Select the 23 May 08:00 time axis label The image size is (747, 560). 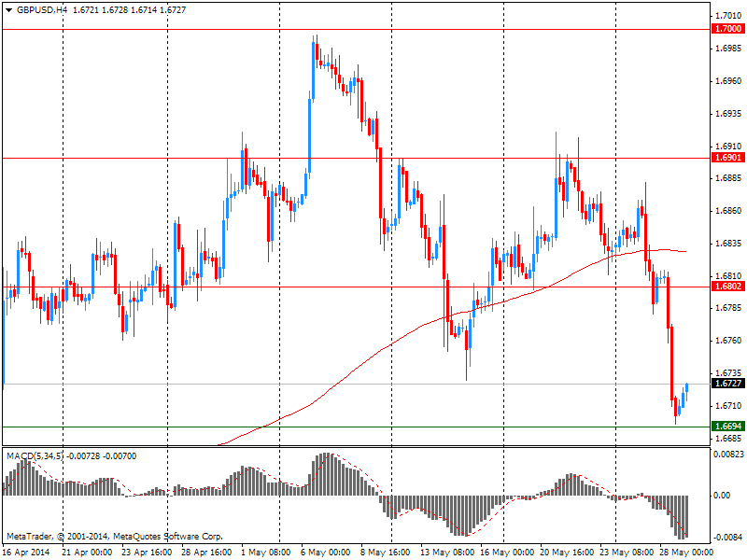[625, 553]
